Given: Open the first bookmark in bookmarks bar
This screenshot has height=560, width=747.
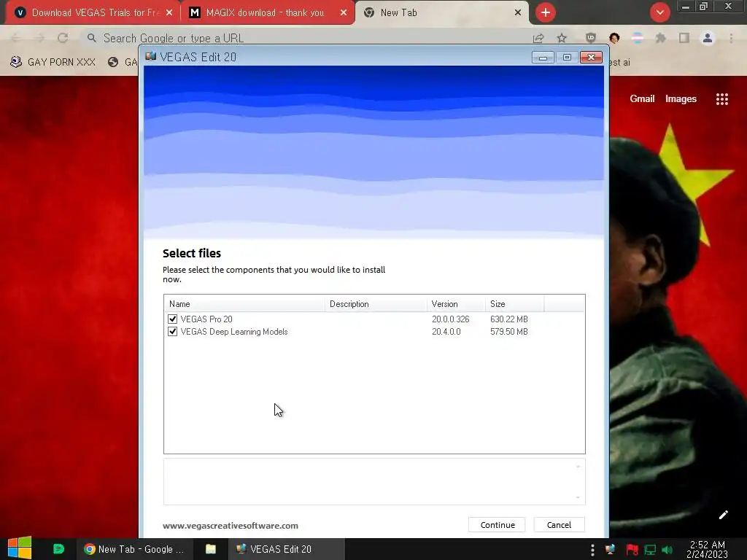Looking at the screenshot, I should [53, 62].
